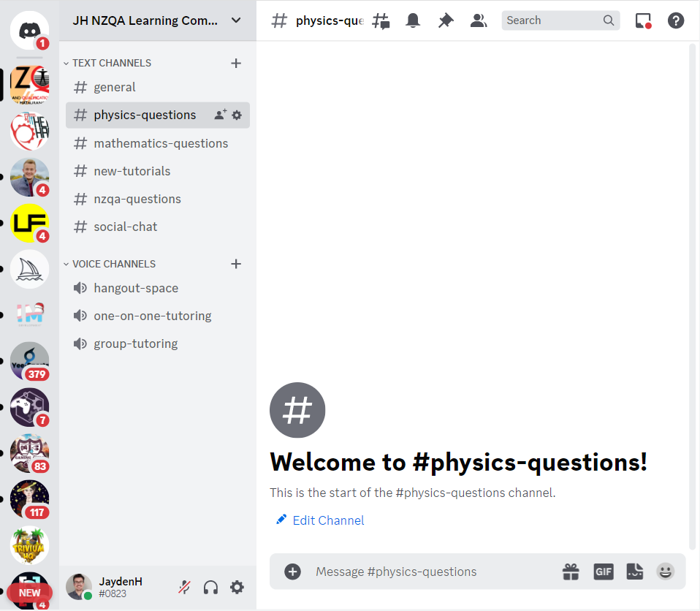Image resolution: width=700 pixels, height=611 pixels.
Task: Open notification settings bell icon
Action: tap(413, 20)
